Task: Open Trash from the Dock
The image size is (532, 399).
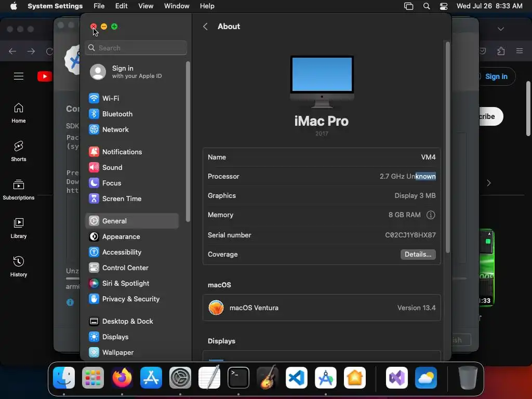Action: [x=468, y=378]
